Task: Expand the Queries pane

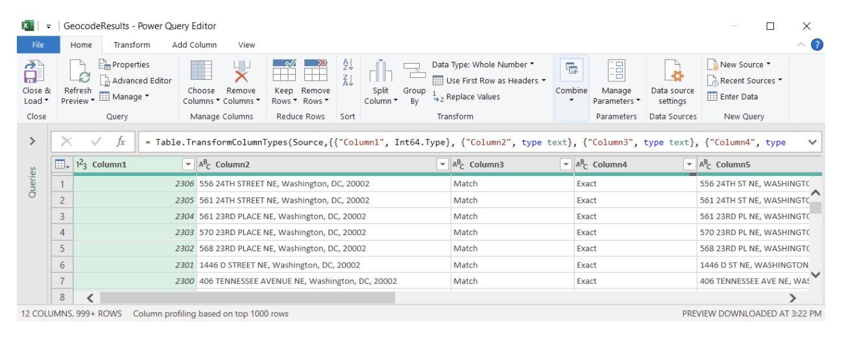Action: pyautogui.click(x=32, y=141)
